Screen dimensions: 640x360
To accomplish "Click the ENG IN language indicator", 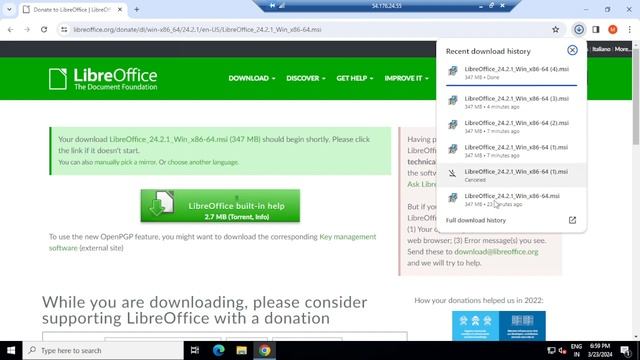I will [x=576, y=350].
